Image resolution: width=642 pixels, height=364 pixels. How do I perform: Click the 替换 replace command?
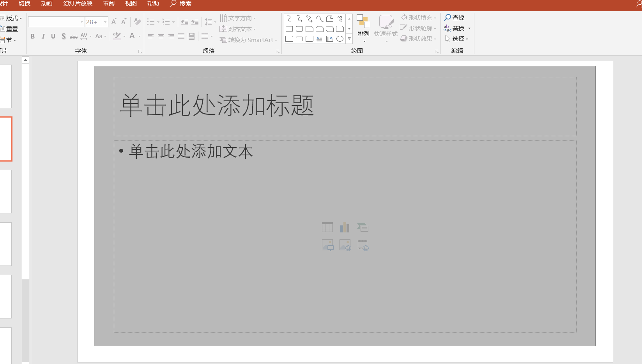point(458,28)
